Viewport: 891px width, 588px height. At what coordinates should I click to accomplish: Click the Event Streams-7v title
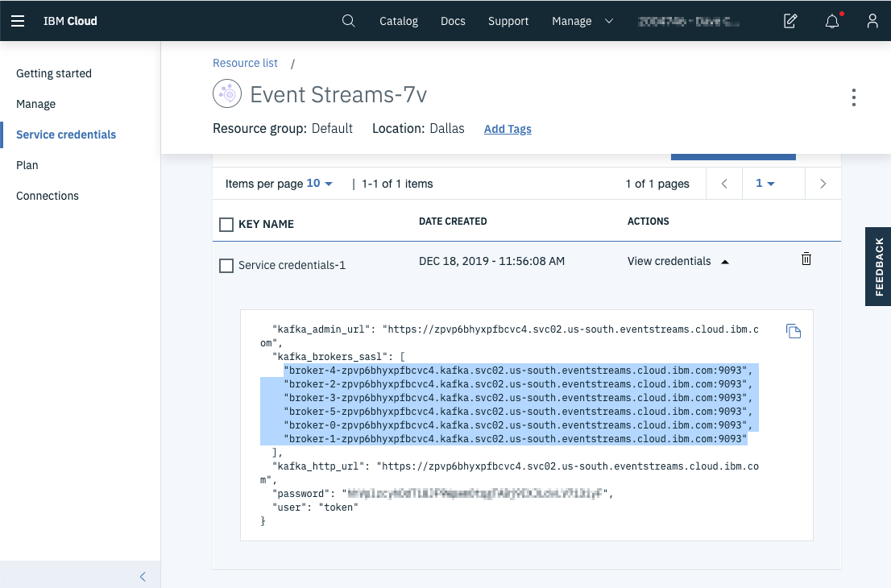pyautogui.click(x=338, y=94)
